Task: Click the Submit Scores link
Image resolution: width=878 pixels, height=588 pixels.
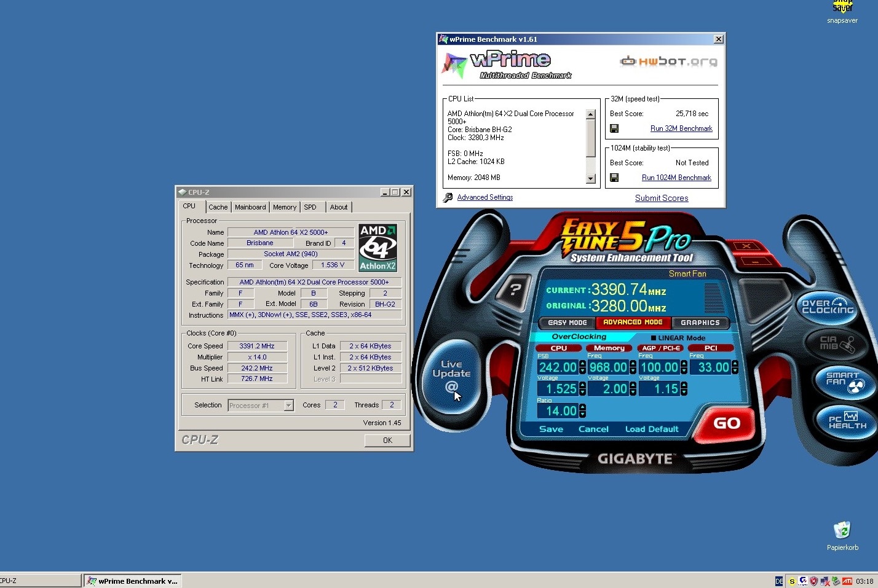Action: [x=662, y=198]
